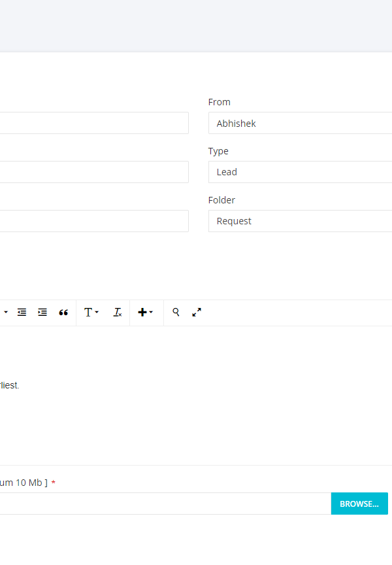
Task: Place the cursor after the text ending "liest."
Action: 20,386
